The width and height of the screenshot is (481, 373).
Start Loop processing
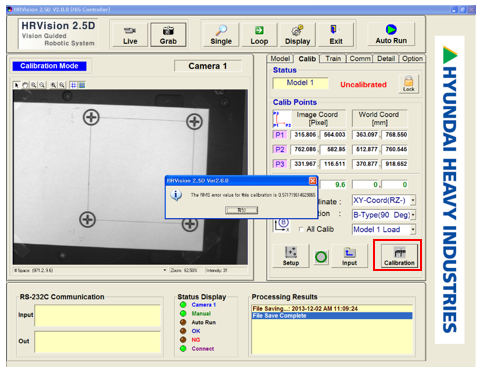pyautogui.click(x=259, y=35)
